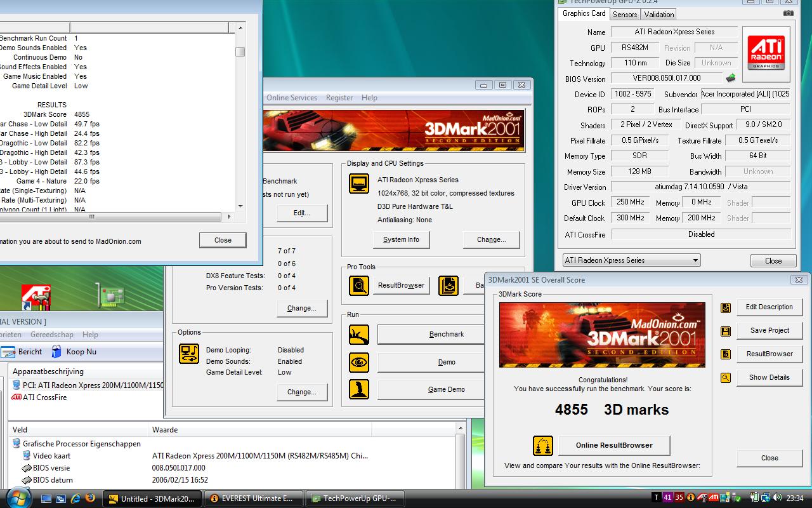This screenshot has width=812, height=508.
Task: Click the Edit Description button
Action: click(769, 307)
